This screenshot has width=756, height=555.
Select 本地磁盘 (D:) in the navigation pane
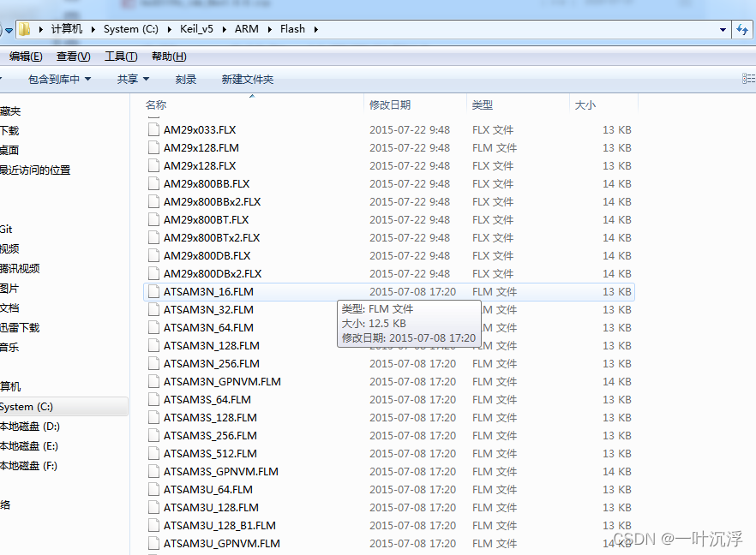point(29,427)
